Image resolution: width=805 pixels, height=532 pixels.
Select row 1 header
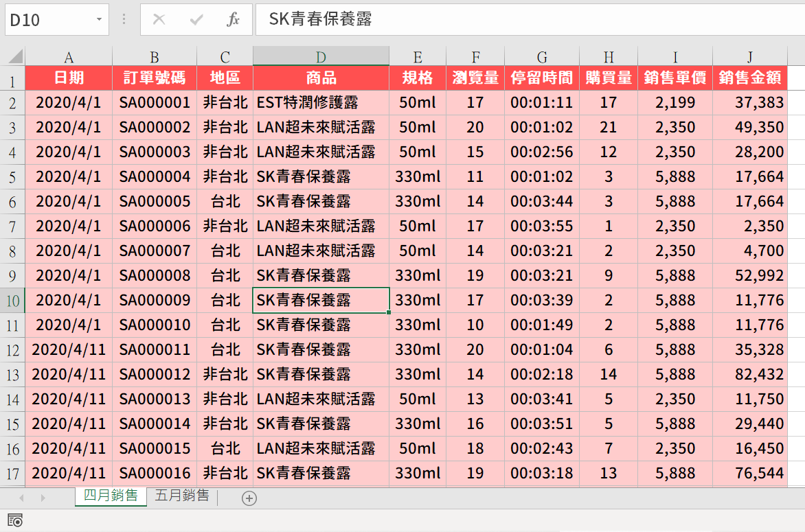[x=12, y=78]
